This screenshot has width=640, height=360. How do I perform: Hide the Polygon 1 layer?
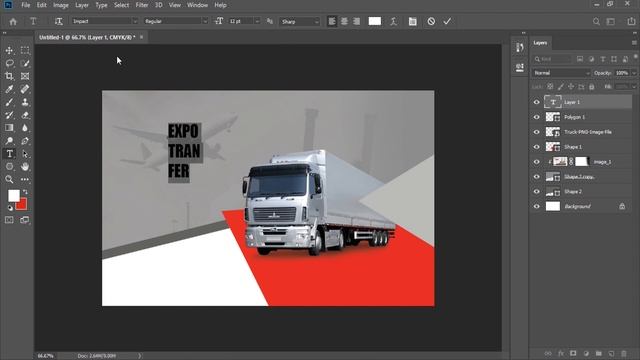tap(536, 117)
